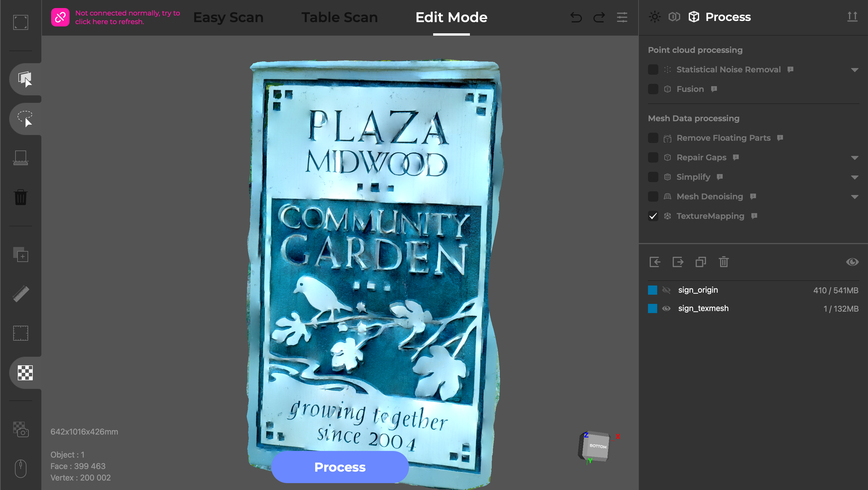
Task: Enable the Statistical Noise Removal checkbox
Action: [653, 70]
